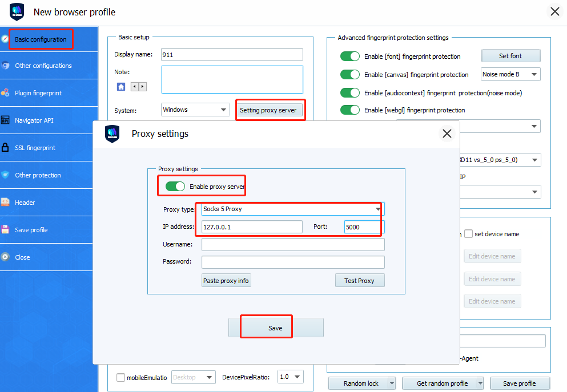
Task: Click the home icon below Note
Action: [x=121, y=87]
